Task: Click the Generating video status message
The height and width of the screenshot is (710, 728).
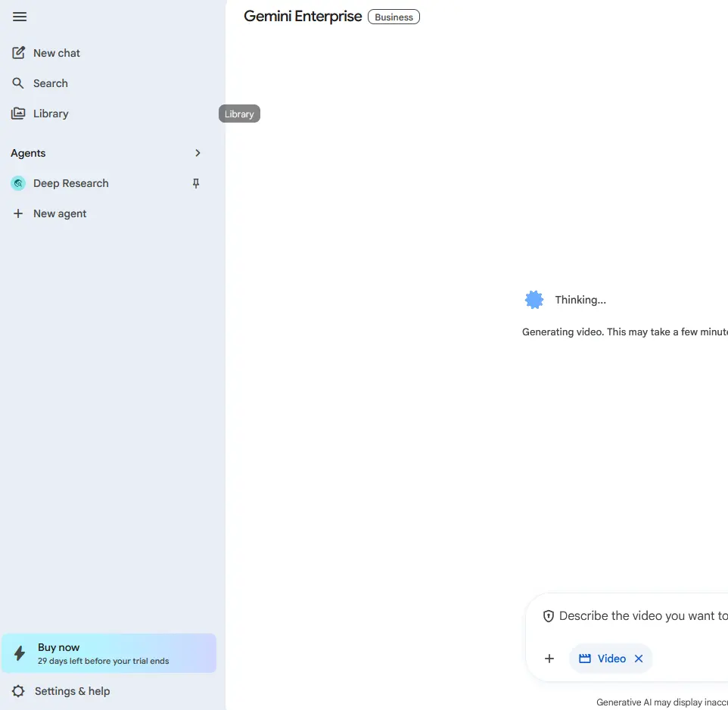Action: click(x=625, y=332)
